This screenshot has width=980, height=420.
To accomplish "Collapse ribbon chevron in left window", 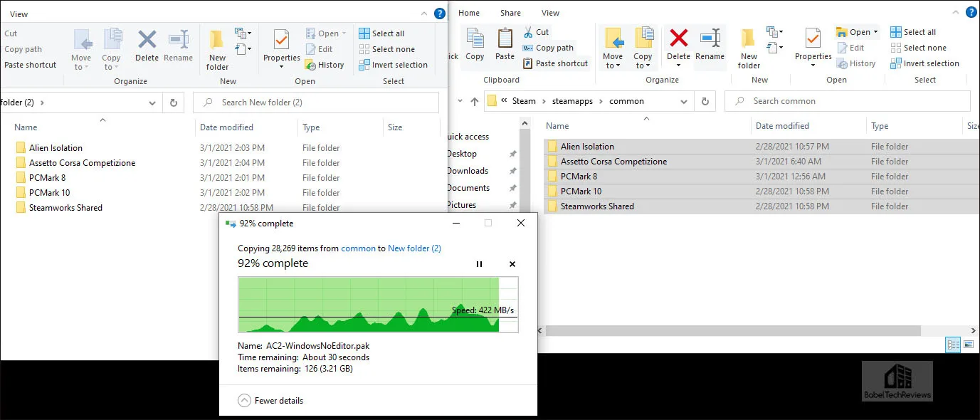I will [x=424, y=14].
